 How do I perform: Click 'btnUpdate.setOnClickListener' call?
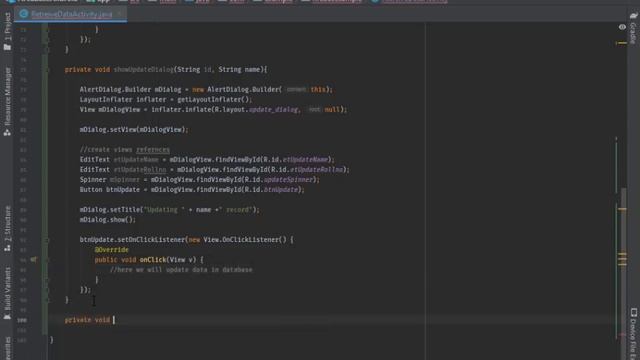pos(132,240)
